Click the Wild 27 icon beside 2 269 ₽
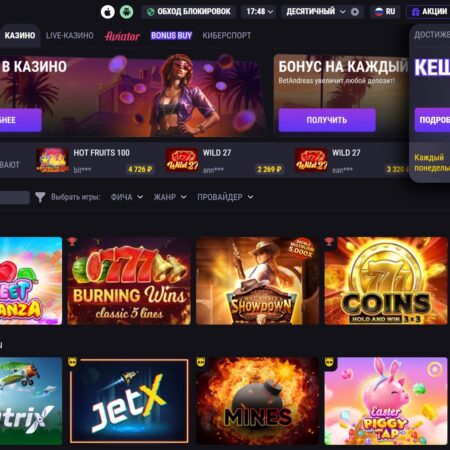The width and height of the screenshot is (450, 450). tap(182, 160)
